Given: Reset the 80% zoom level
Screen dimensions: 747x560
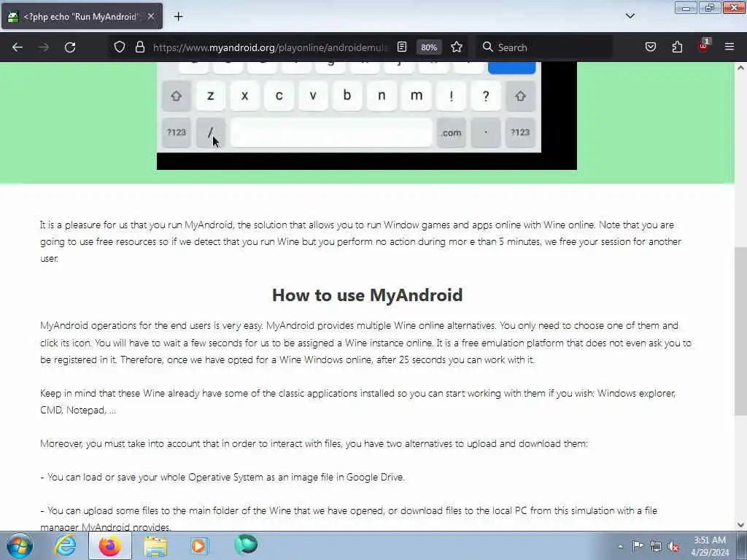Looking at the screenshot, I should [429, 47].
